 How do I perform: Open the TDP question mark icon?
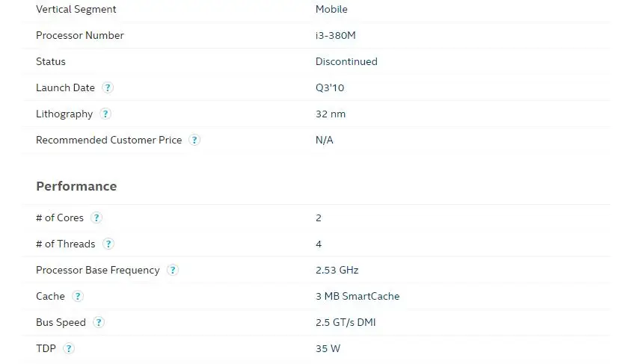(x=69, y=348)
